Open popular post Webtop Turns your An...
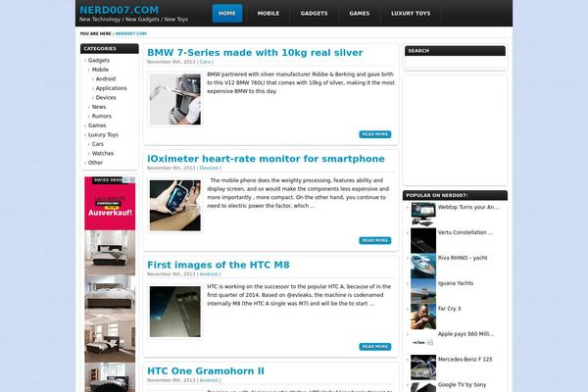Screen dimensions: 588x392 tap(468, 207)
